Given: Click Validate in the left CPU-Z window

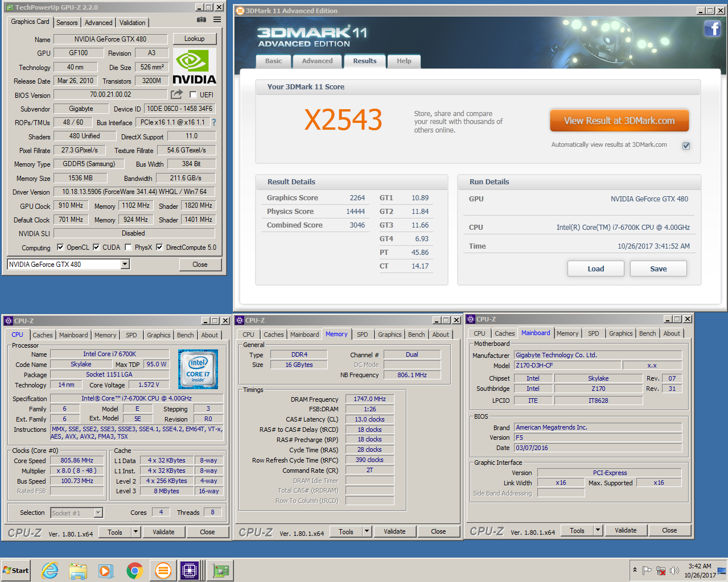Looking at the screenshot, I should (163, 532).
